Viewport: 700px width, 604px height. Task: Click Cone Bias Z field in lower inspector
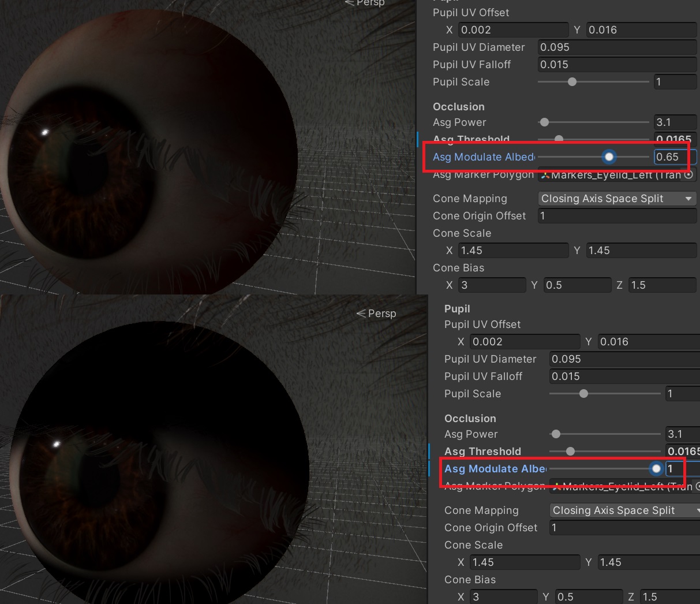(x=670, y=596)
